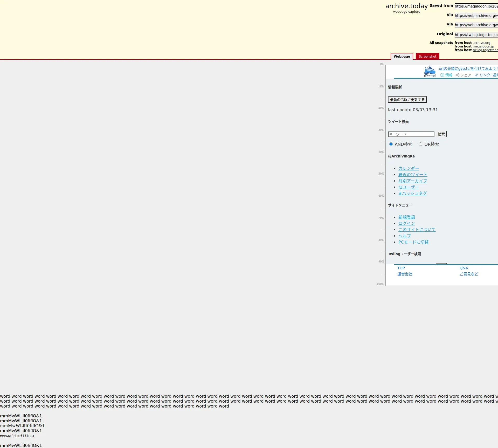Open the archive.today home logo link
This screenshot has width=498, height=448.
click(406, 6)
